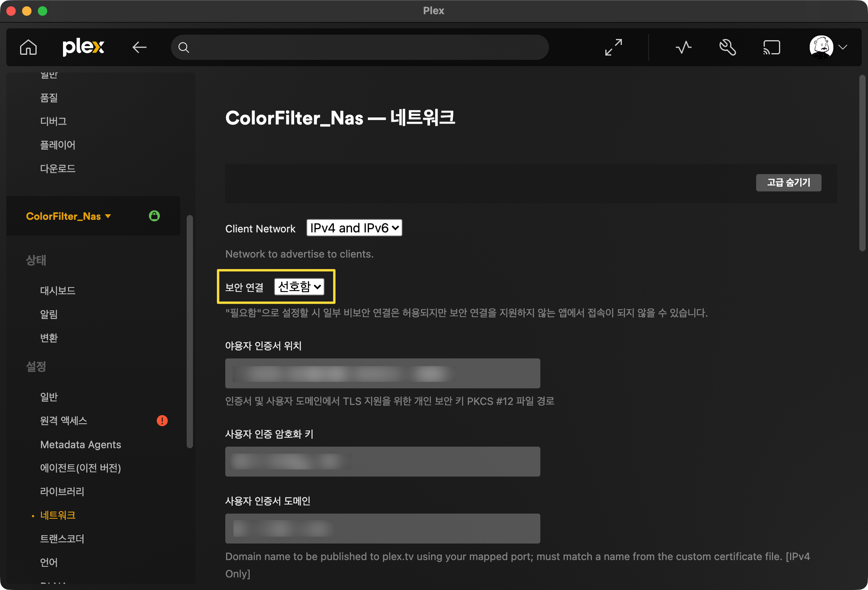
Task: Click the Plex logo
Action: (x=83, y=47)
